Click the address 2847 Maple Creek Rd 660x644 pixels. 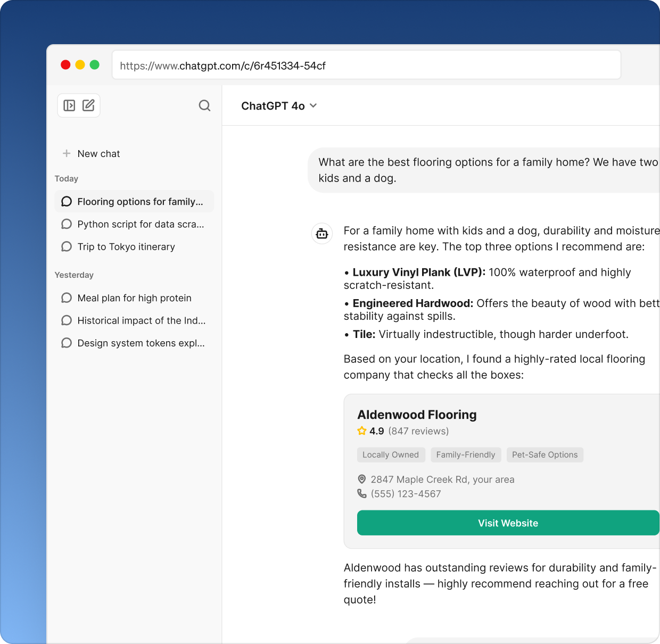[443, 480]
